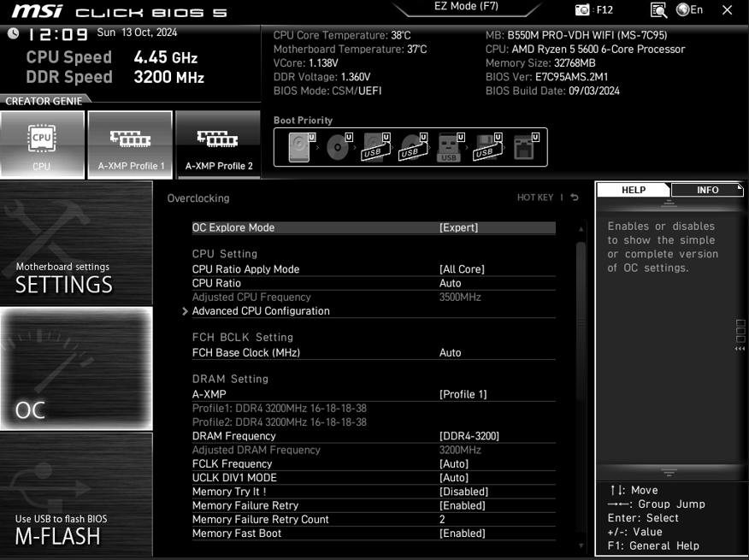Click the FCH BCLK Setting section header
Viewport: 749px width, 560px height.
[243, 338]
